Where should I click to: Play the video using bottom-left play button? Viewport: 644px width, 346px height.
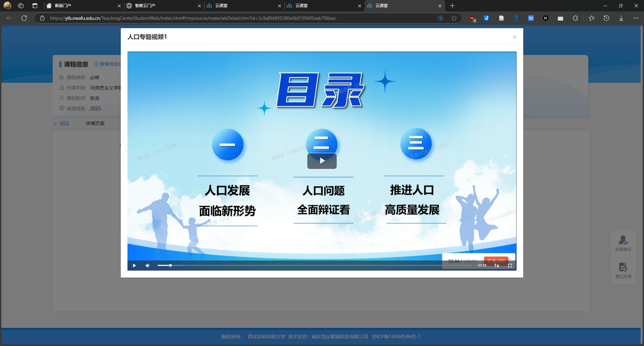point(134,266)
